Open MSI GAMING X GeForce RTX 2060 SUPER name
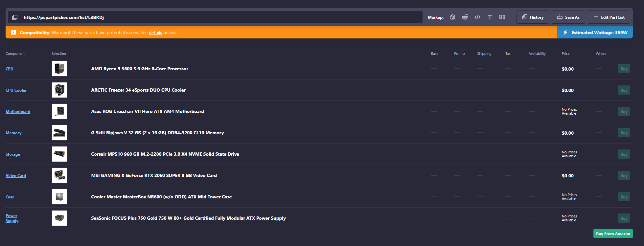The image size is (644, 246). click(x=154, y=175)
